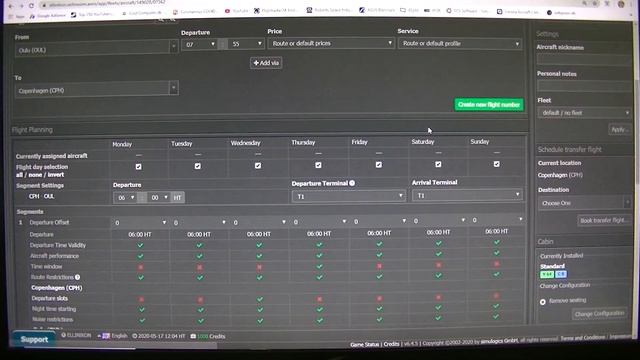This screenshot has width=640, height=360.
Task: Open the Destination Choose One dropdown
Action: click(x=584, y=203)
